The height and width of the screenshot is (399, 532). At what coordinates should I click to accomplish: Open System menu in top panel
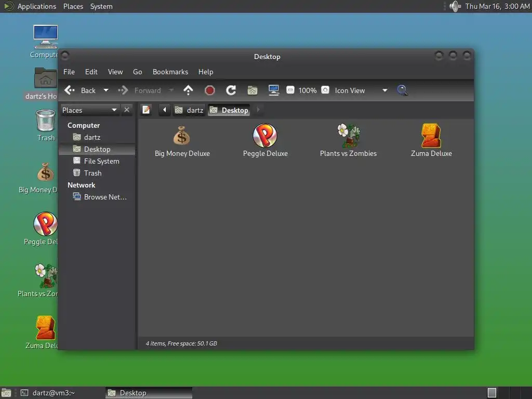(x=101, y=6)
